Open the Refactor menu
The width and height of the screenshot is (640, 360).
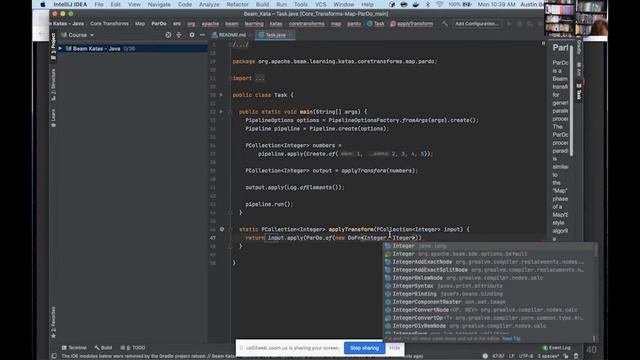click(238, 4)
